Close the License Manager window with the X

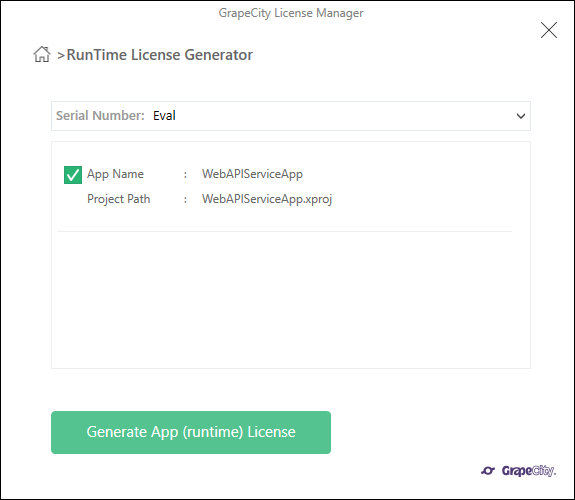coord(549,30)
